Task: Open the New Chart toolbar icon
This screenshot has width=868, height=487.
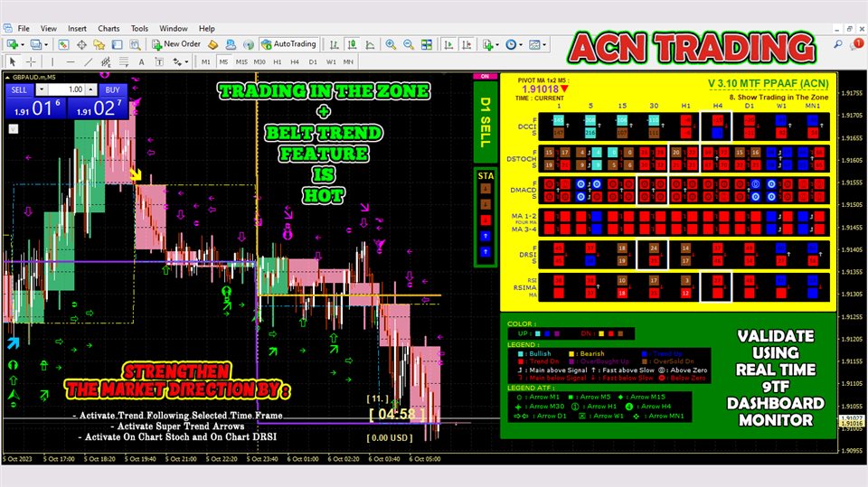Action: coord(12,44)
